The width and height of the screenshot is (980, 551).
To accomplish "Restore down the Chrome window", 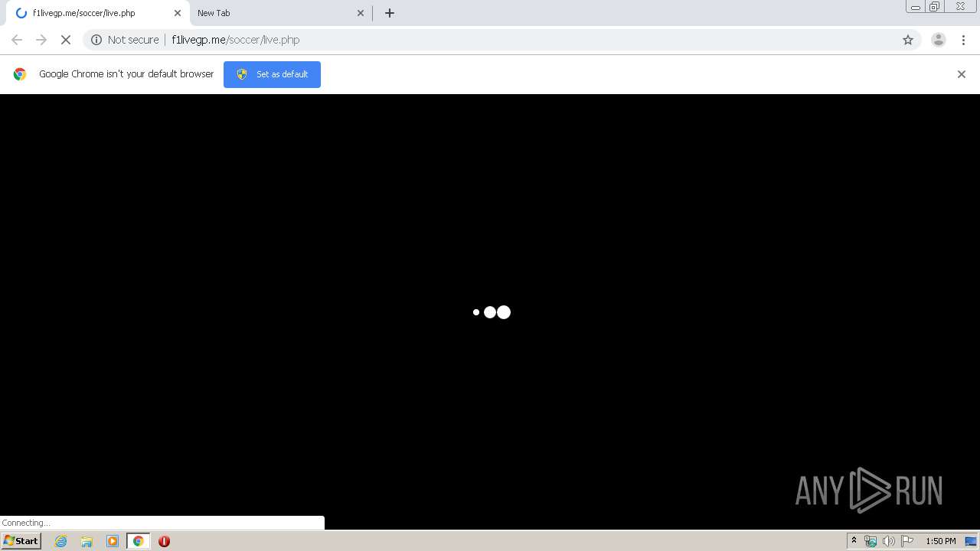I will click(935, 7).
